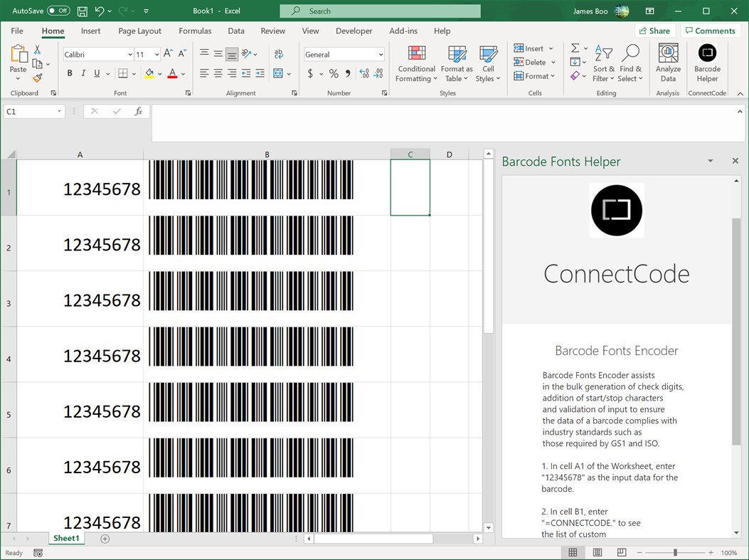749x560 pixels.
Task: Adjust the zoom slider
Action: tap(674, 552)
